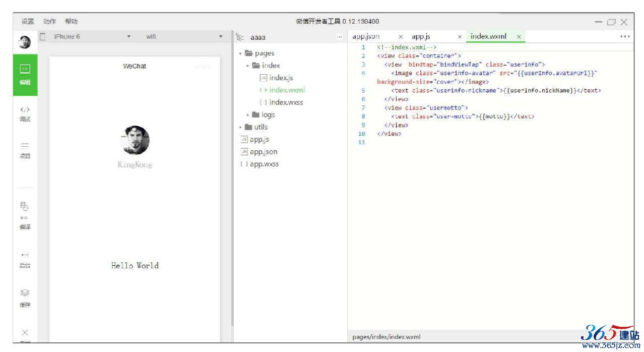This screenshot has height=352, width=644.
Task: Open the 动作 actions menu
Action: pos(49,21)
